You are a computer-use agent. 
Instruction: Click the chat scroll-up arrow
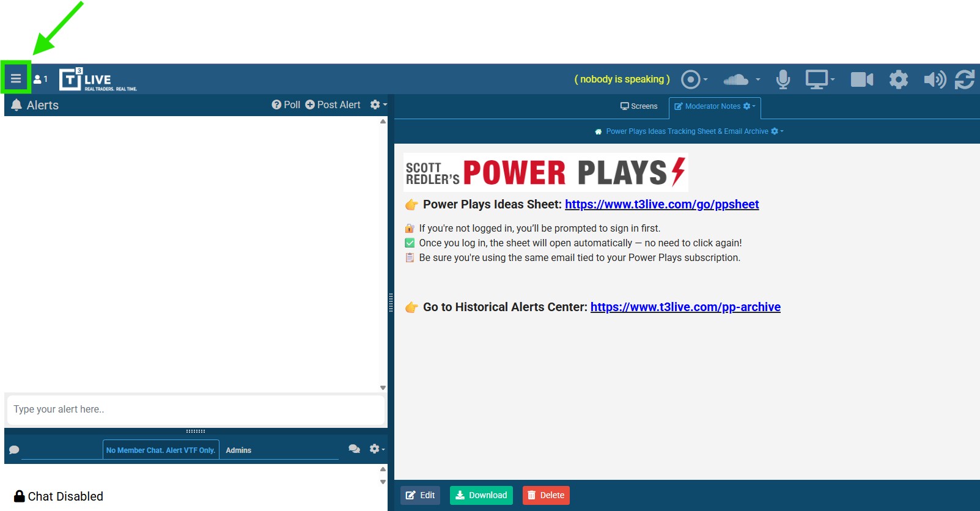[383, 469]
